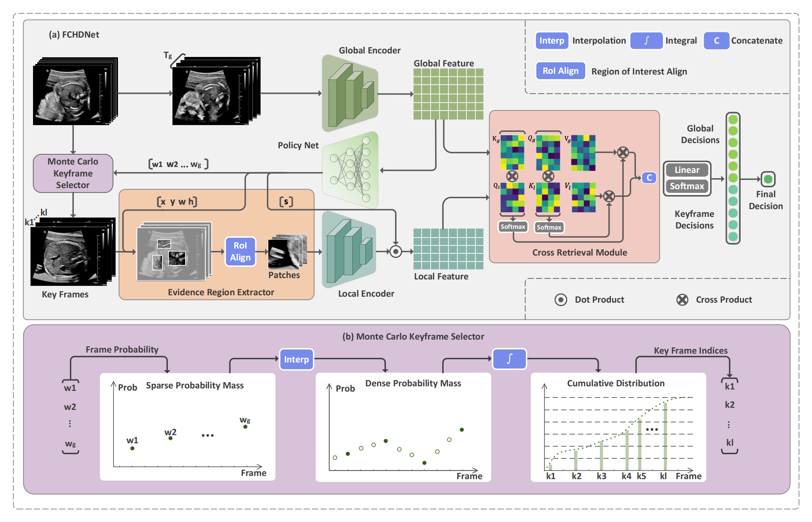Select the Integral symbol in the legend
Viewport: 812px width, 522px height.
click(646, 40)
